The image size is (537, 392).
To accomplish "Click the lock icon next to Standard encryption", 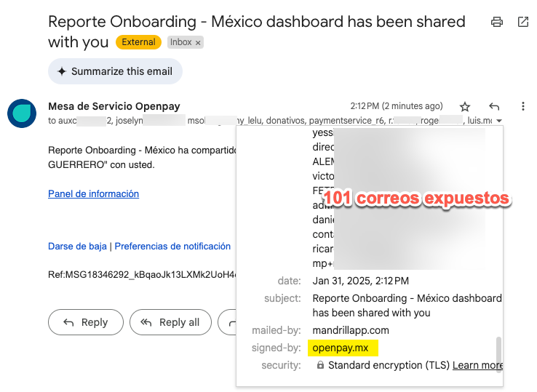I will point(320,365).
